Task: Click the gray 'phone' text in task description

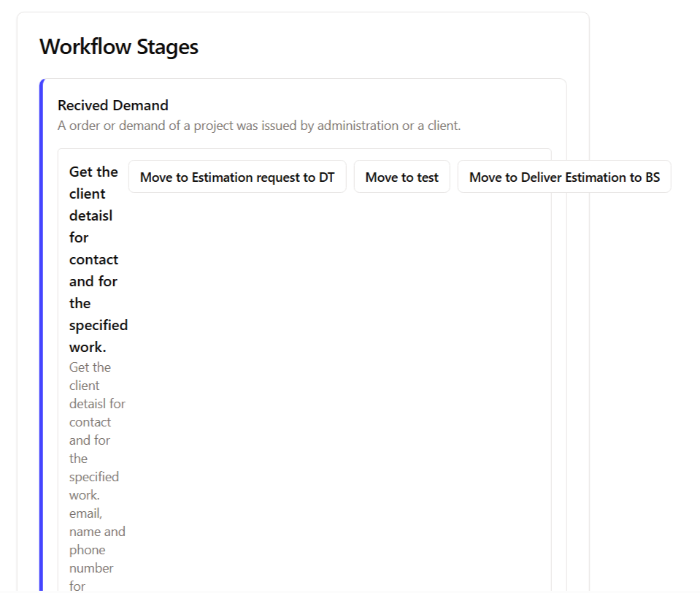Action: 87,550
